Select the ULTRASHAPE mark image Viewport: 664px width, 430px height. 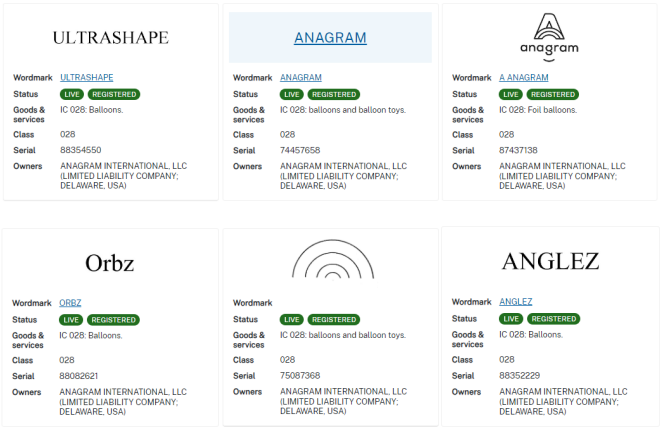coord(110,38)
